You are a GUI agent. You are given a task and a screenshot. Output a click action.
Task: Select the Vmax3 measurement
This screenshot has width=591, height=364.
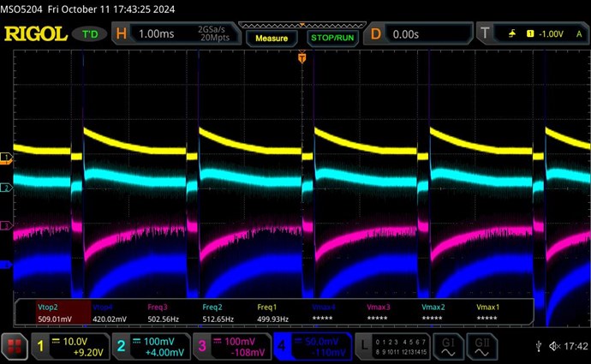coord(378,313)
